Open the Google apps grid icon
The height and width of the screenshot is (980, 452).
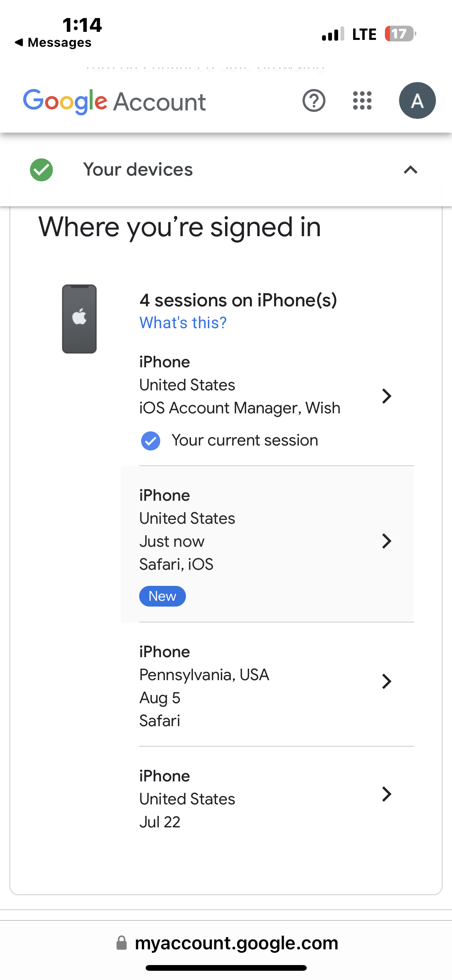coord(362,101)
